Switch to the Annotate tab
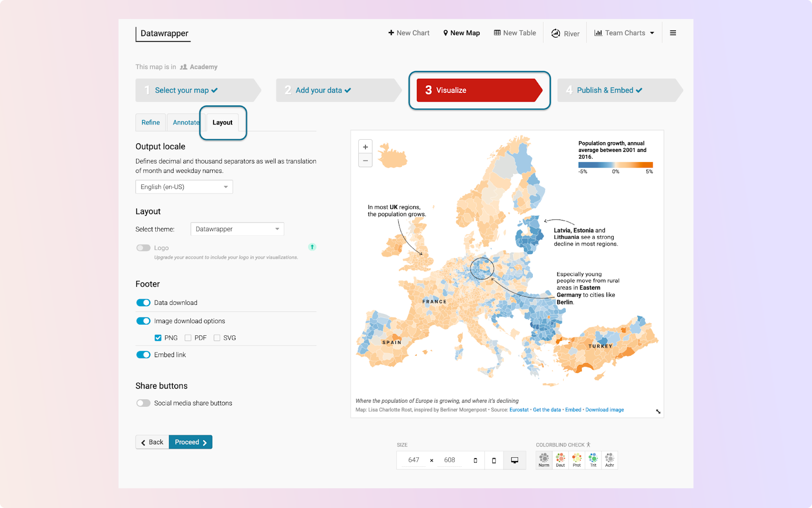Viewport: 812px width, 508px height. pos(186,122)
